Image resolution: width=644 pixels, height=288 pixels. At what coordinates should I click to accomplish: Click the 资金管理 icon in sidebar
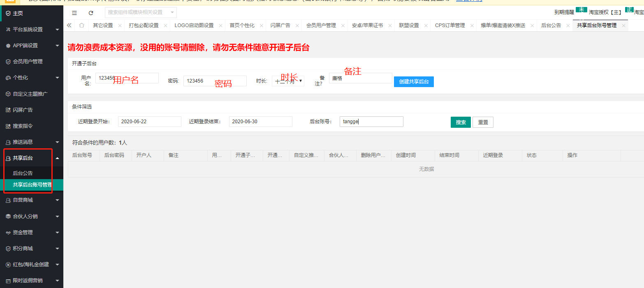(x=8, y=233)
